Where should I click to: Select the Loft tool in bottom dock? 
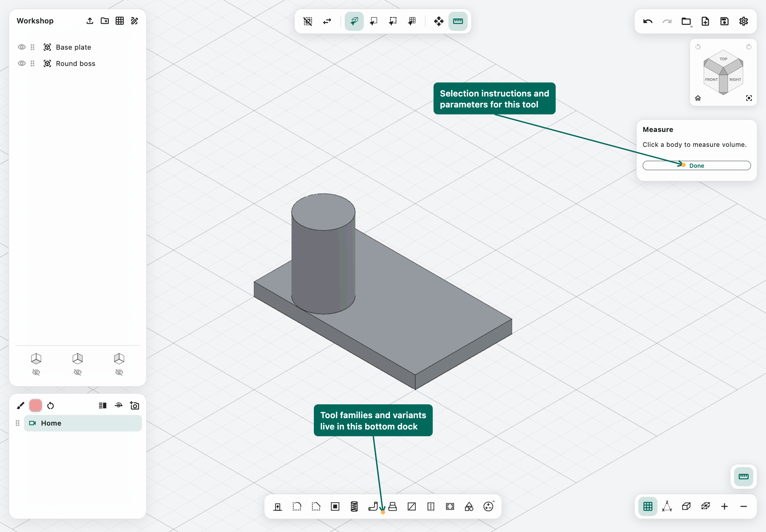[393, 506]
